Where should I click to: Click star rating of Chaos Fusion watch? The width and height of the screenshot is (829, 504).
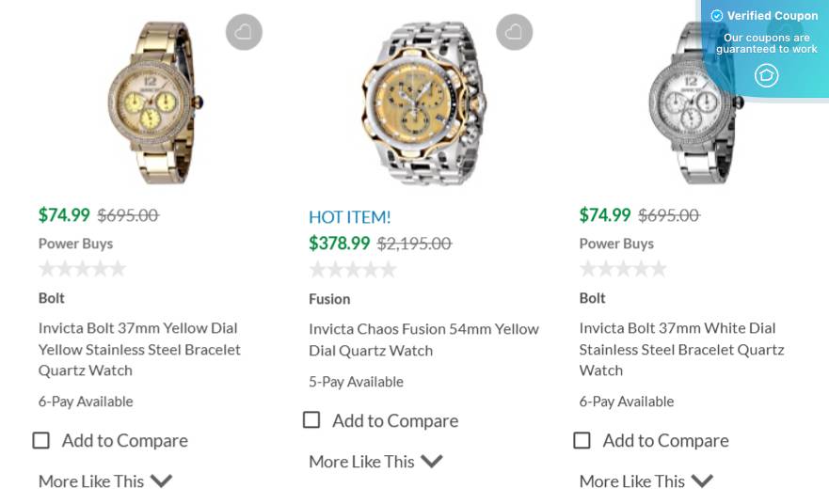click(353, 270)
